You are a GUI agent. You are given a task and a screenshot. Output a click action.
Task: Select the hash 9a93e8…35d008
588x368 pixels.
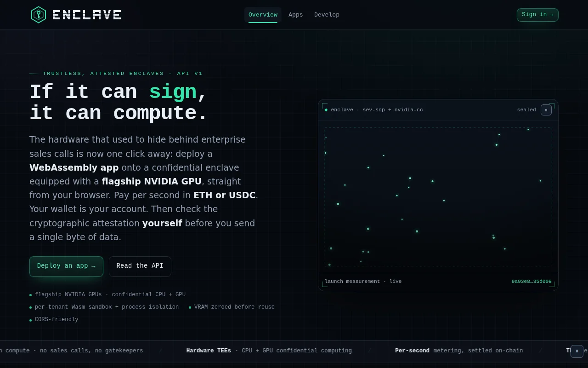(x=531, y=282)
